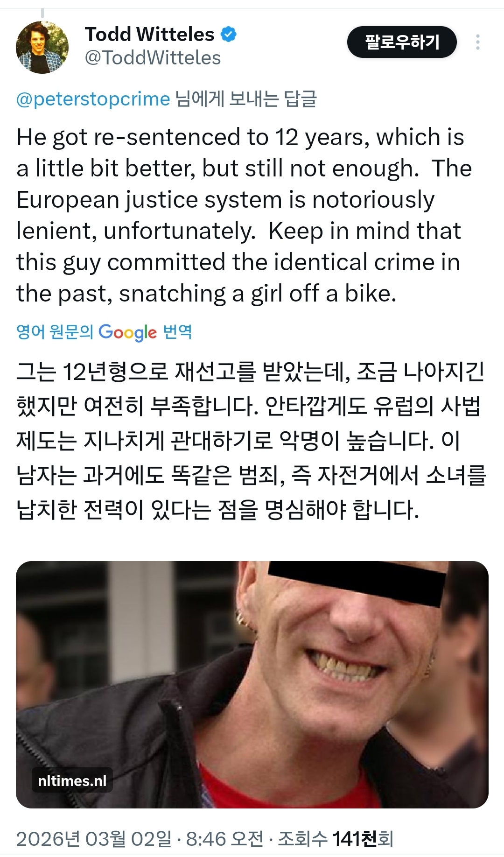Click the 영어 원문의 translation source text

tap(55, 331)
